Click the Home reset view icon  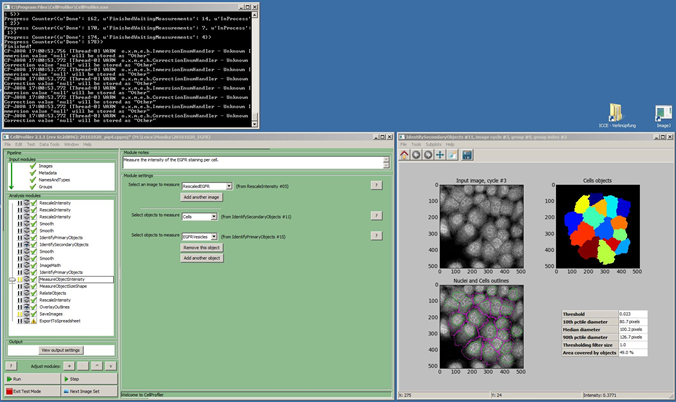coord(405,155)
